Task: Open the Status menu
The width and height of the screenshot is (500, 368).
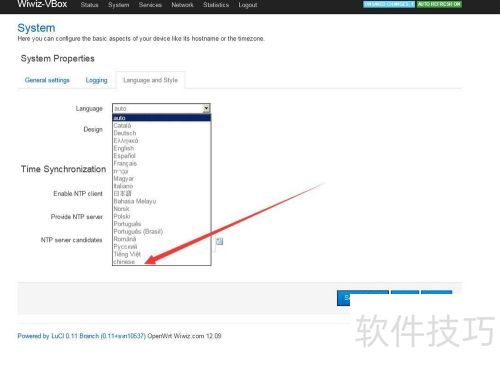Action: click(x=89, y=5)
